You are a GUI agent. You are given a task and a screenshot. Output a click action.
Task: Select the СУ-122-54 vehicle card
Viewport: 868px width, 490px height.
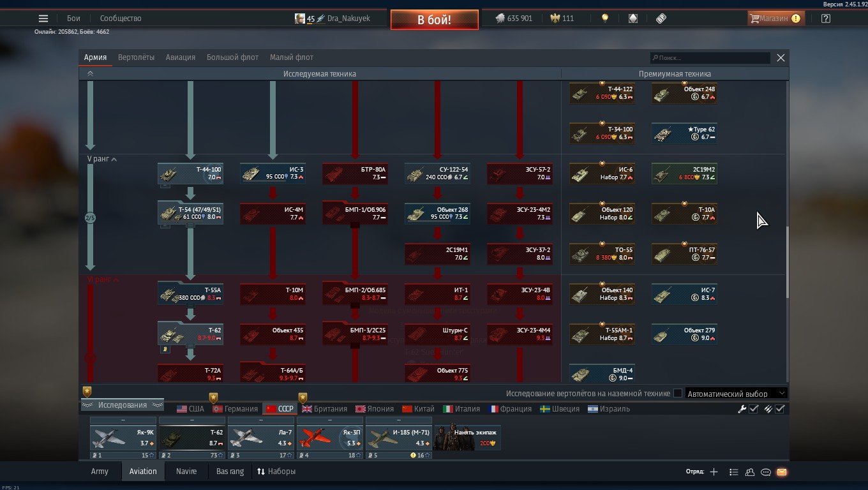(437, 174)
